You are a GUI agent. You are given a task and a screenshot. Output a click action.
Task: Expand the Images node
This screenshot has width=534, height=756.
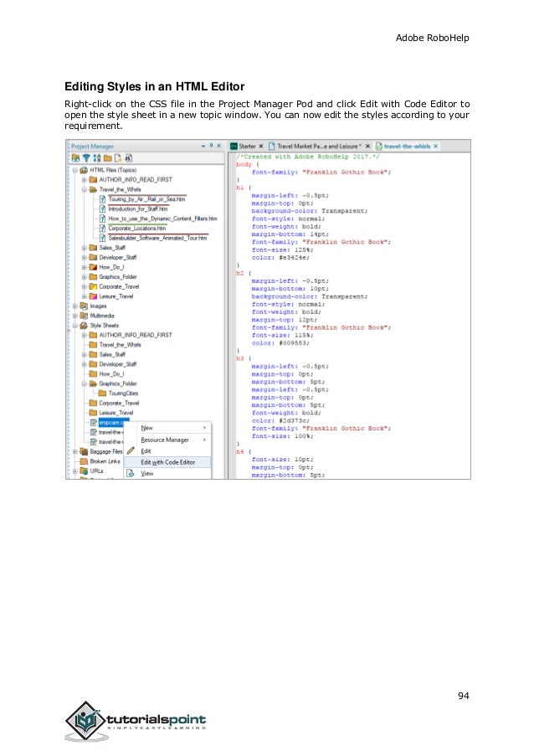tap(75, 306)
